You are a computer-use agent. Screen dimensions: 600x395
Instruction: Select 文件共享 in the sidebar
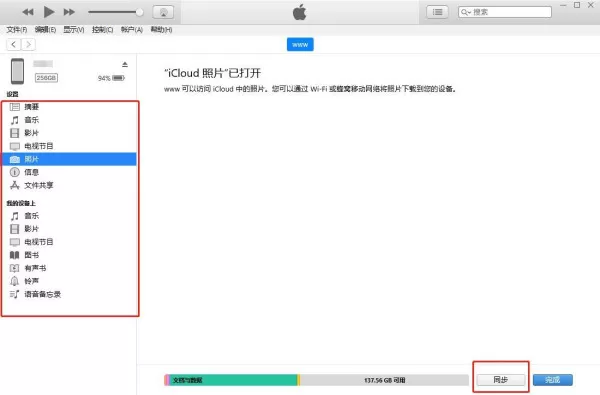point(69,185)
